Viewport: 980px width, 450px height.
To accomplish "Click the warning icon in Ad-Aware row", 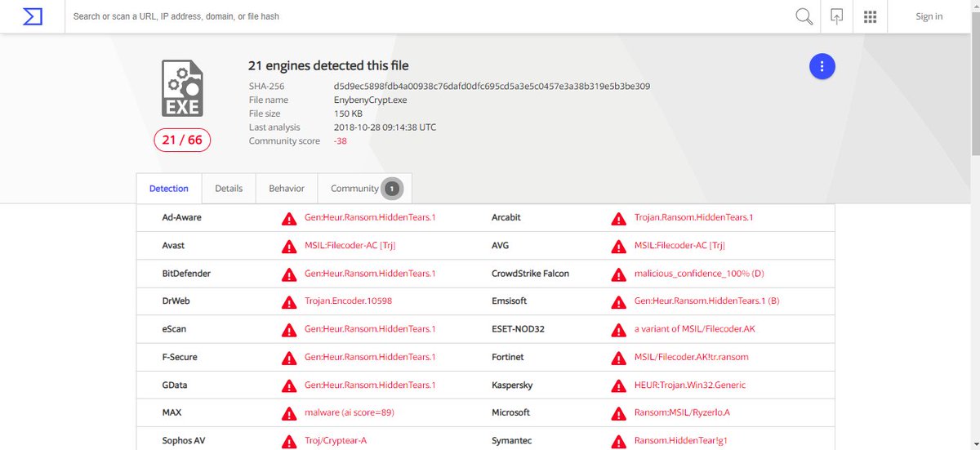I will [289, 218].
